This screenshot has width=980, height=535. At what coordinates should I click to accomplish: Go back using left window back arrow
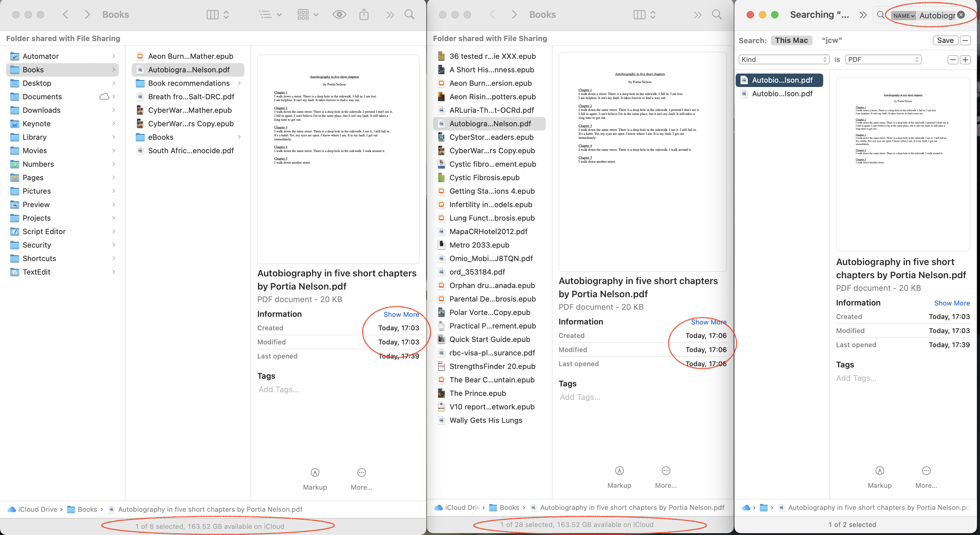pos(66,14)
